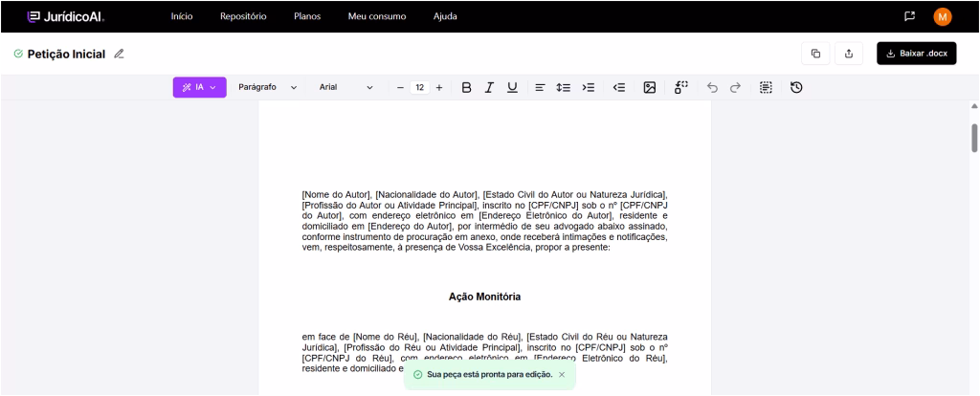The image size is (980, 396).
Task: Click the scrollbar up arrow
Action: [x=974, y=106]
